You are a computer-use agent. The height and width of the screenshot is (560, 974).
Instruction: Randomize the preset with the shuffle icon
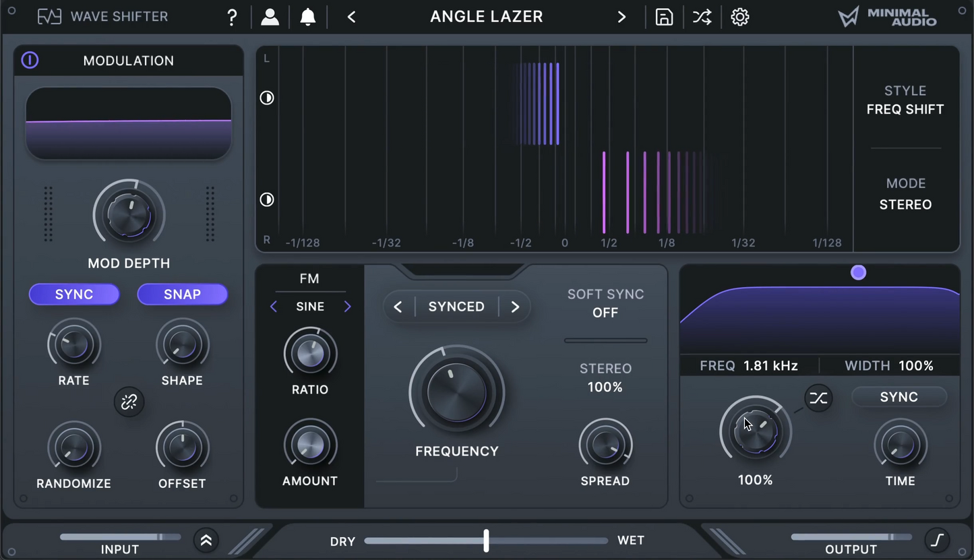point(702,16)
